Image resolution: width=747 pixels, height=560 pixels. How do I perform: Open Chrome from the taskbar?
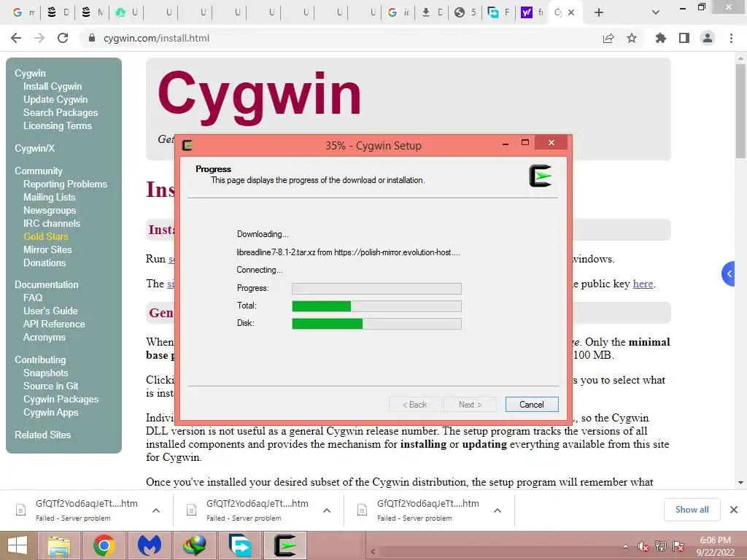pyautogui.click(x=104, y=545)
